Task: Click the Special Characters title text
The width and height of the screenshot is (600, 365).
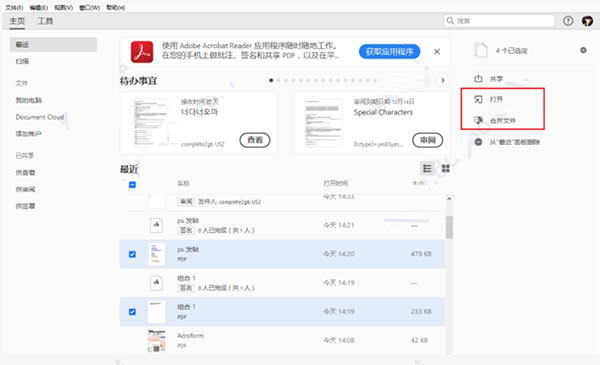Action: click(x=383, y=112)
